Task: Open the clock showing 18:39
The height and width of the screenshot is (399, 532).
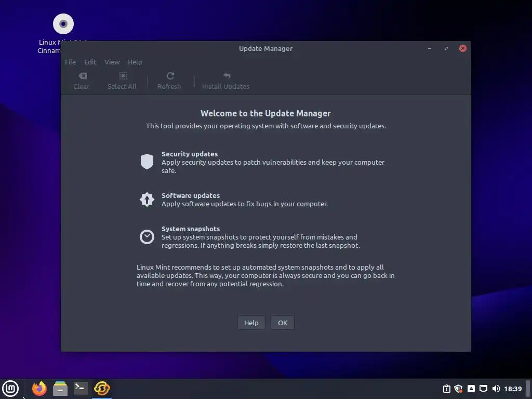Action: click(x=513, y=389)
